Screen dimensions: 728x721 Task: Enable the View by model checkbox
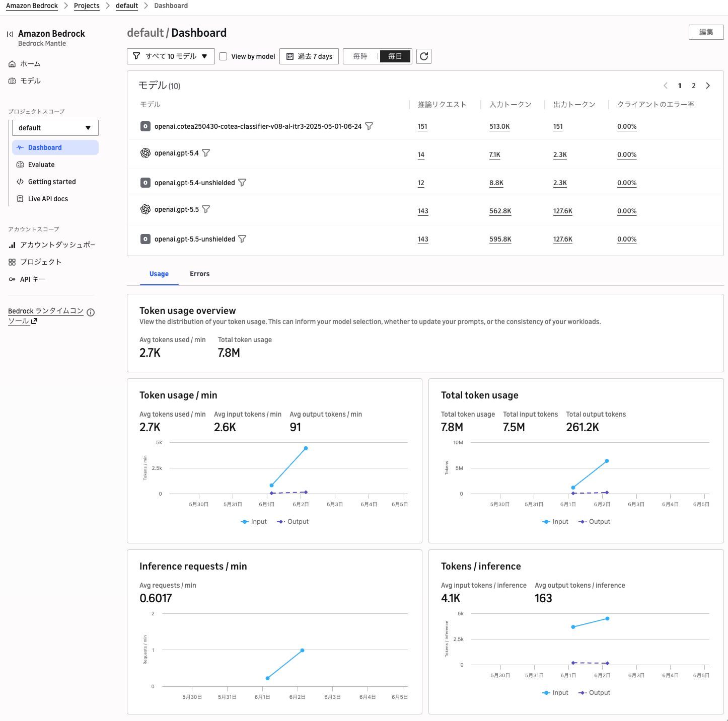223,56
